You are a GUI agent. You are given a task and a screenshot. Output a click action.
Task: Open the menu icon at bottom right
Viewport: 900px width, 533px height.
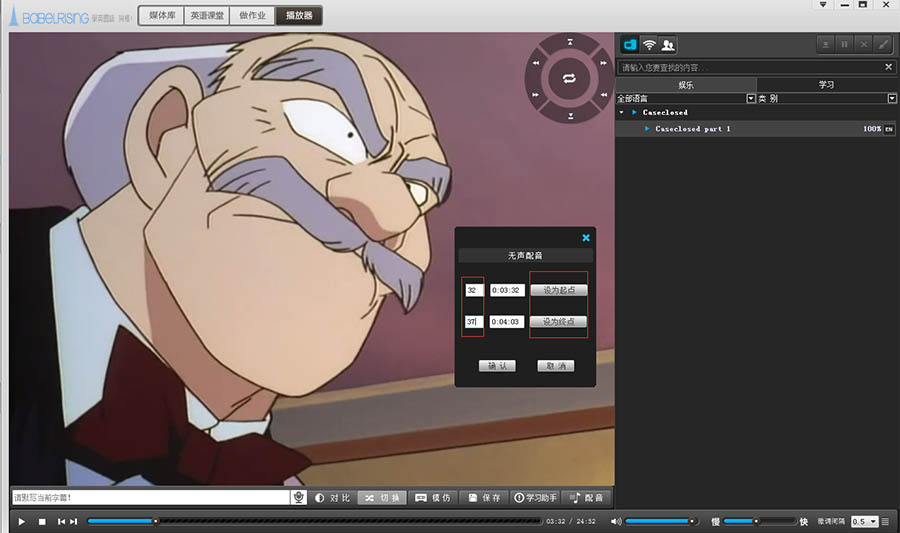[x=886, y=522]
